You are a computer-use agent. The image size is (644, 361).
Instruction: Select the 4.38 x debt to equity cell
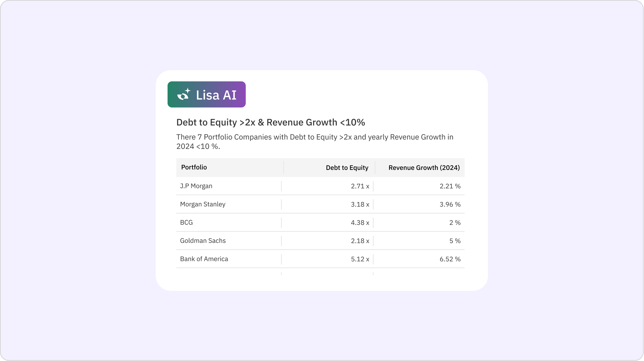coord(360,223)
